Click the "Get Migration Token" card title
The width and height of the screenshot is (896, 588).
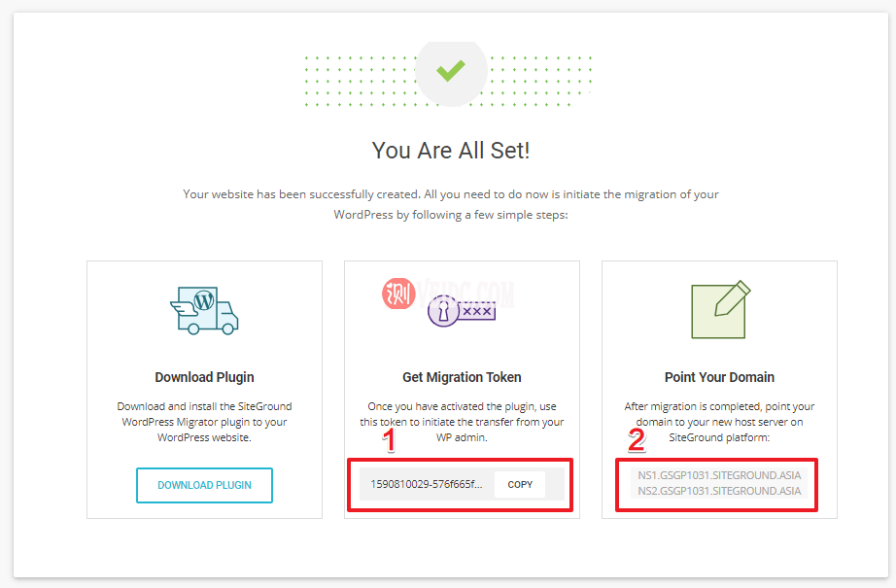pyautogui.click(x=462, y=377)
